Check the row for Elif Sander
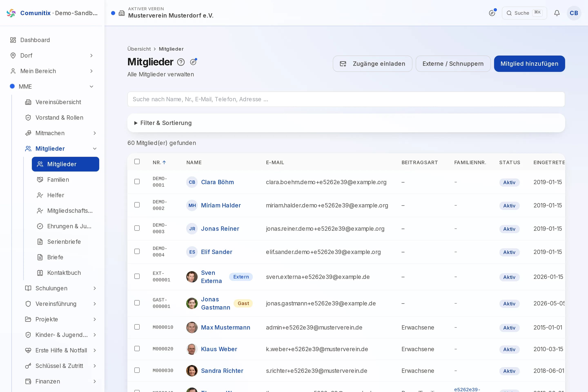This screenshot has width=588, height=392. click(x=137, y=251)
